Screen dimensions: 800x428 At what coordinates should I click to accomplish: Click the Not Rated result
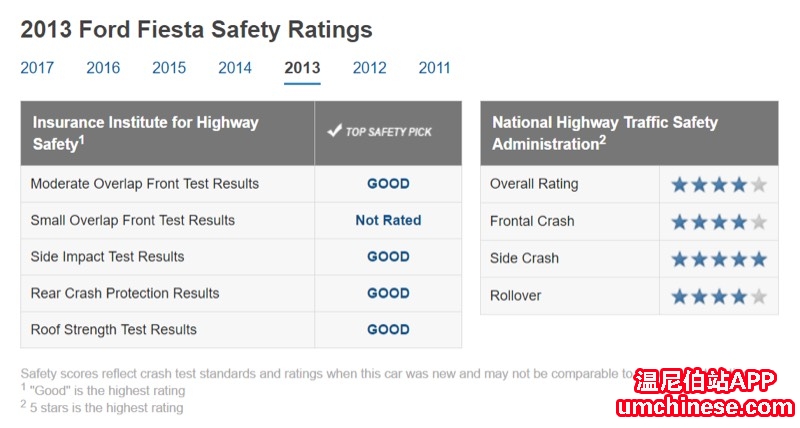(388, 220)
